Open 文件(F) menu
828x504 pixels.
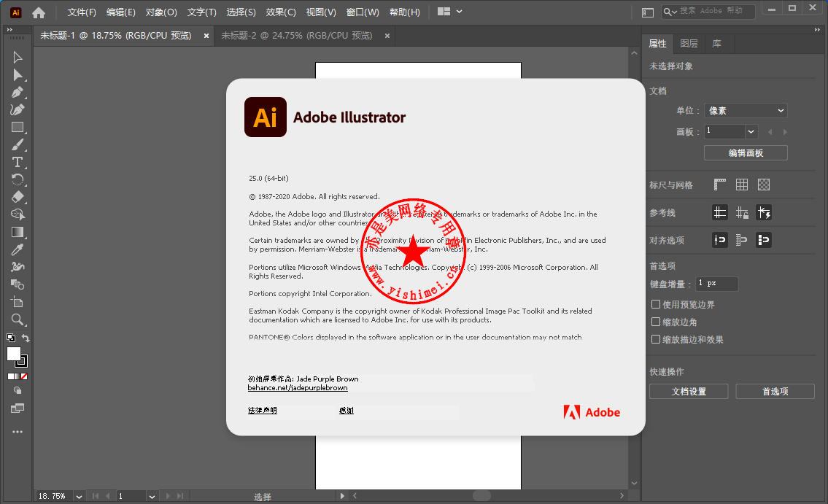[82, 12]
